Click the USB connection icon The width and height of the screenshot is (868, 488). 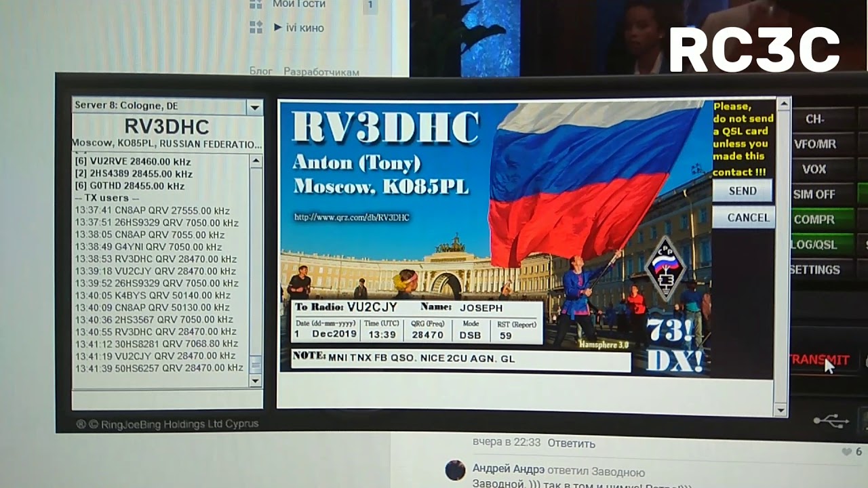[831, 421]
